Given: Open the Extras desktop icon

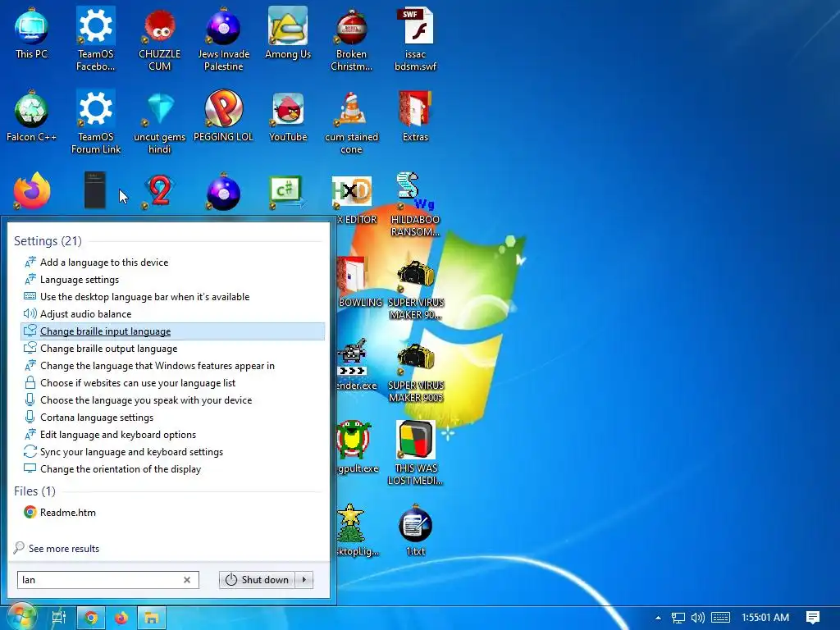Looking at the screenshot, I should point(415,115).
